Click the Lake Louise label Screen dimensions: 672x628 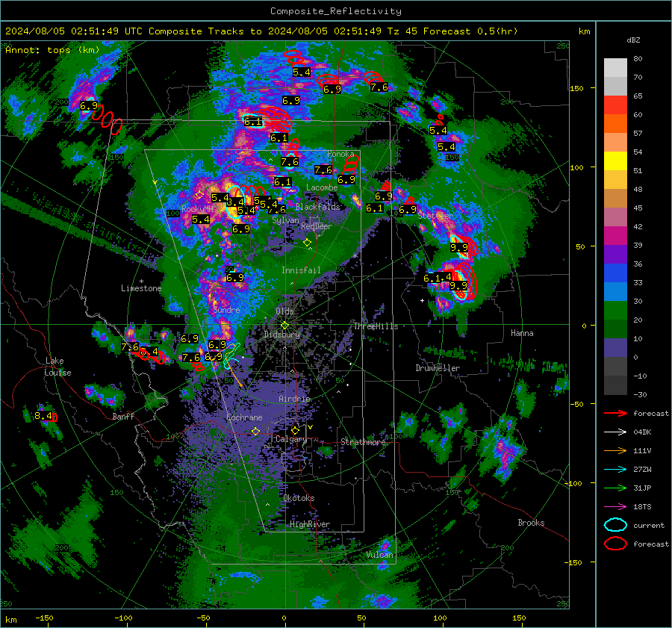click(x=57, y=367)
